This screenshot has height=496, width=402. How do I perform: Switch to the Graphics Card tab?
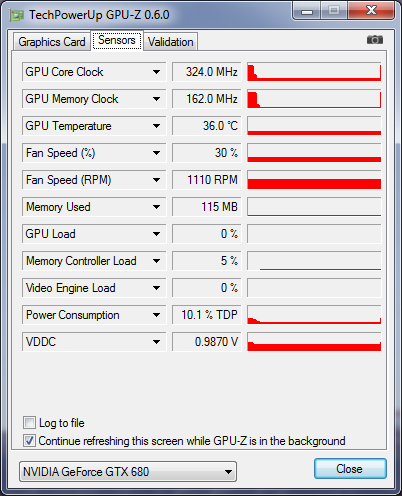tap(52, 42)
